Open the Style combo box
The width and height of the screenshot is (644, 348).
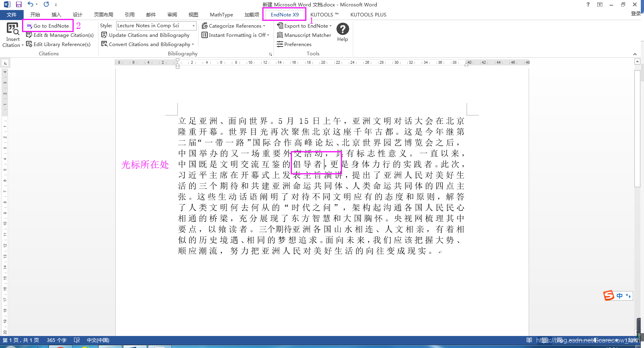pyautogui.click(x=156, y=26)
